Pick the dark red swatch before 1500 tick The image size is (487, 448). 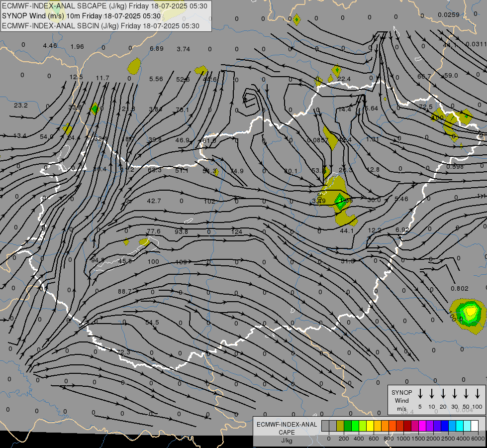click(x=407, y=426)
